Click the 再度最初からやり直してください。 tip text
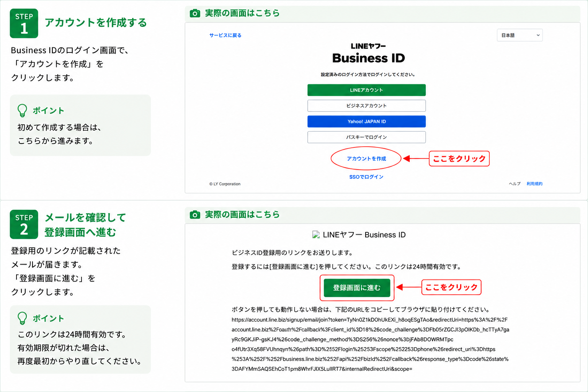This screenshot has height=392, width=588. 80,361
